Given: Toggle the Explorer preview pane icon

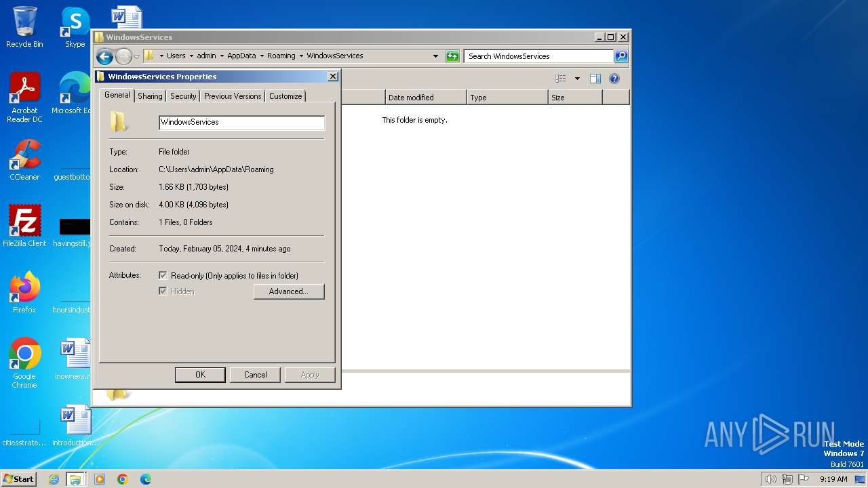Looking at the screenshot, I should tap(595, 79).
